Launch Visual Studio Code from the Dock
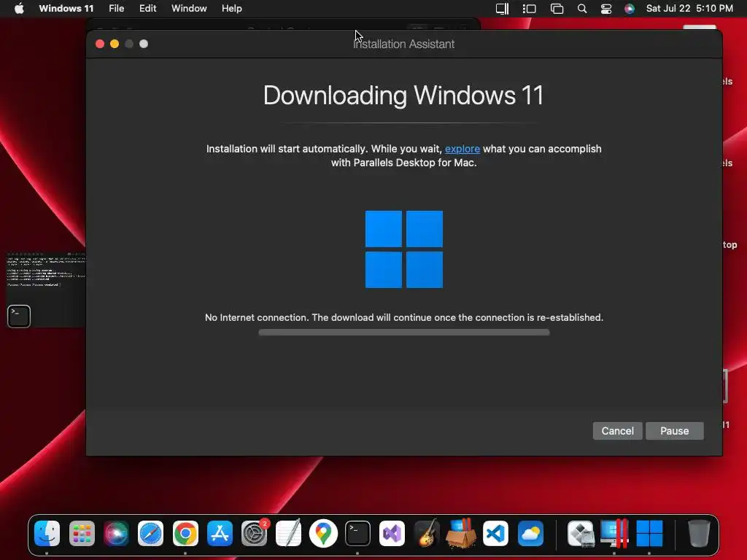The width and height of the screenshot is (747, 560). pyautogui.click(x=495, y=533)
